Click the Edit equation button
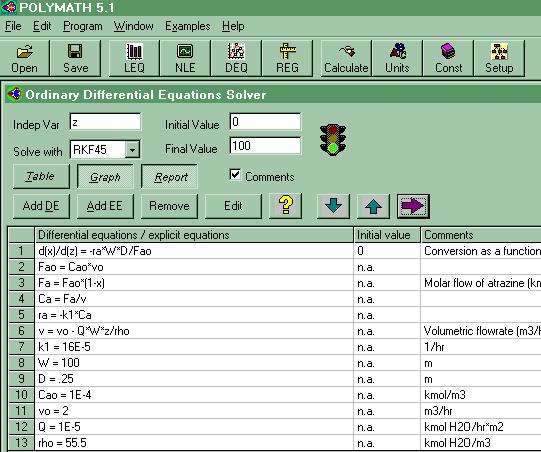The width and height of the screenshot is (541, 452). (x=233, y=206)
